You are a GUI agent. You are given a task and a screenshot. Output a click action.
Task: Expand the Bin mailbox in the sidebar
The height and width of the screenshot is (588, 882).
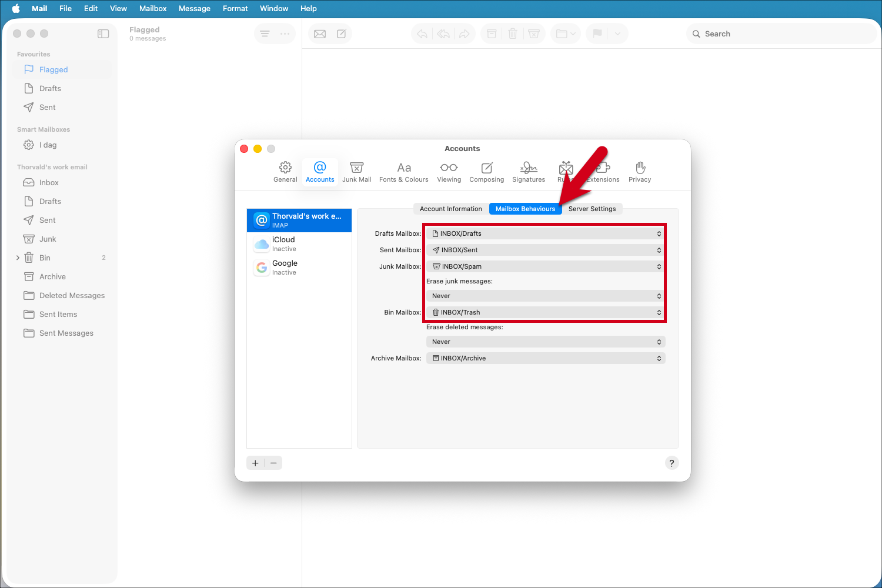pyautogui.click(x=17, y=258)
